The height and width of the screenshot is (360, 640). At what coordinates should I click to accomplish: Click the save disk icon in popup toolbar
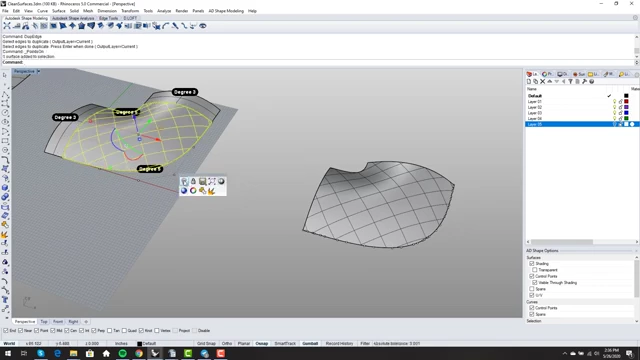pyautogui.click(x=202, y=181)
